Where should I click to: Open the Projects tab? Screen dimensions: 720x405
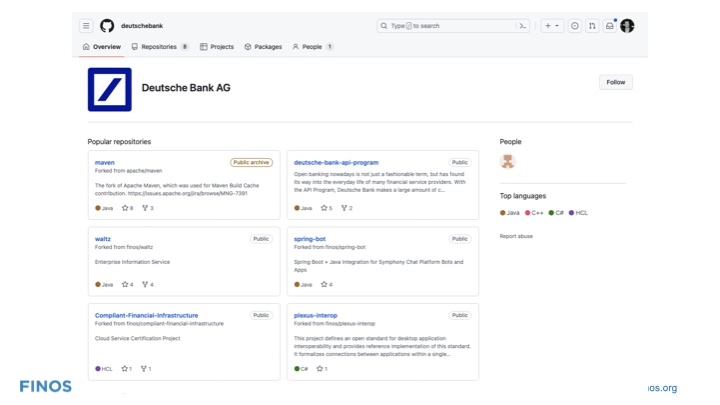pos(217,47)
